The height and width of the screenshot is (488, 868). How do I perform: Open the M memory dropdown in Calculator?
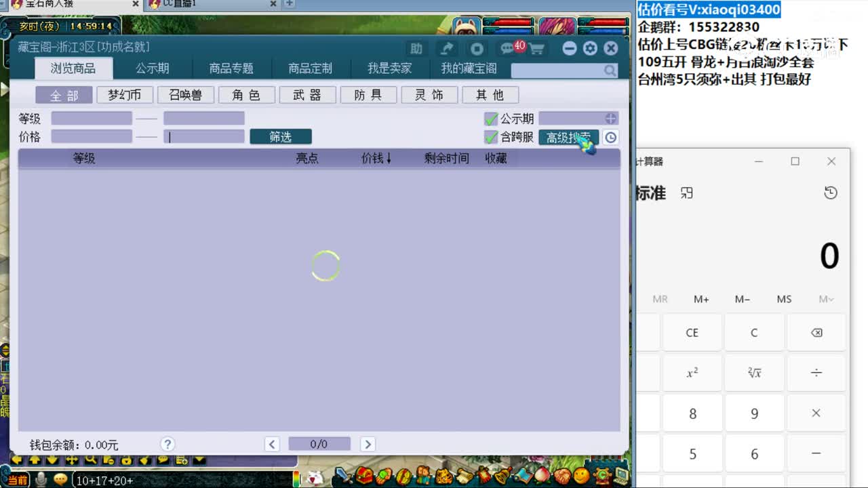826,299
